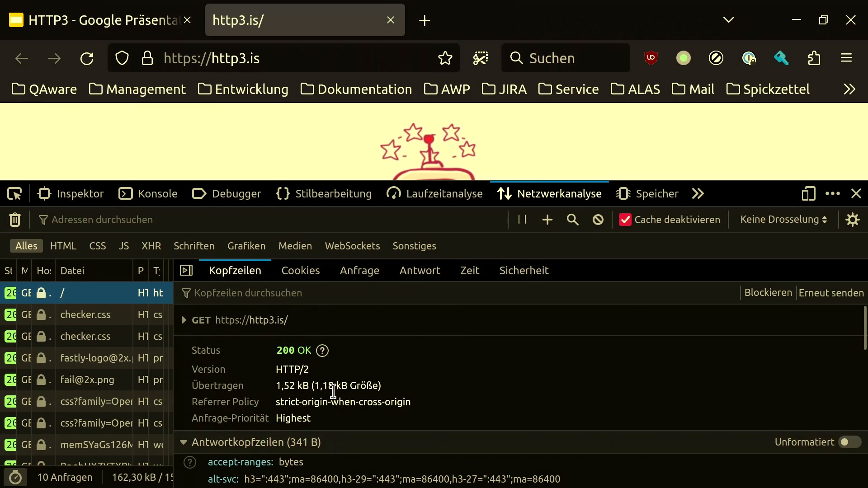The width and height of the screenshot is (868, 488).
Task: Show more bookmarks chevron
Action: pos(849,89)
